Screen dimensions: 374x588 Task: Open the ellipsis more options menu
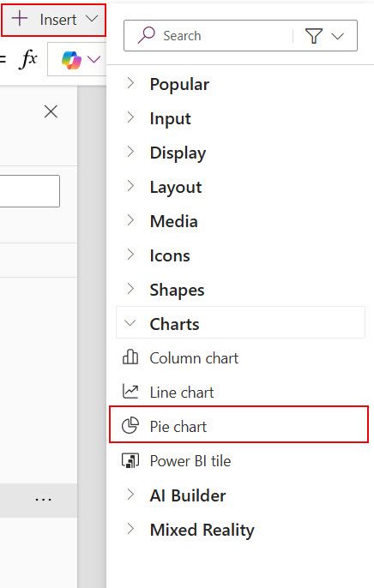pyautogui.click(x=44, y=500)
